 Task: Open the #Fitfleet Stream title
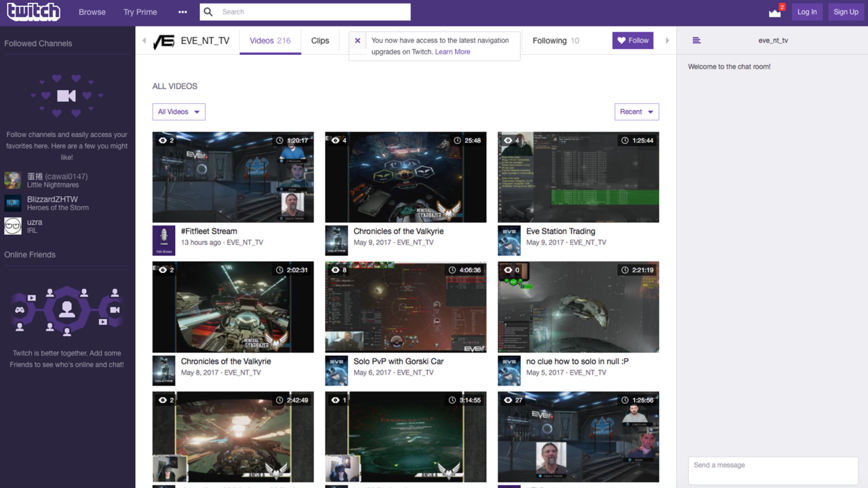pyautogui.click(x=209, y=231)
